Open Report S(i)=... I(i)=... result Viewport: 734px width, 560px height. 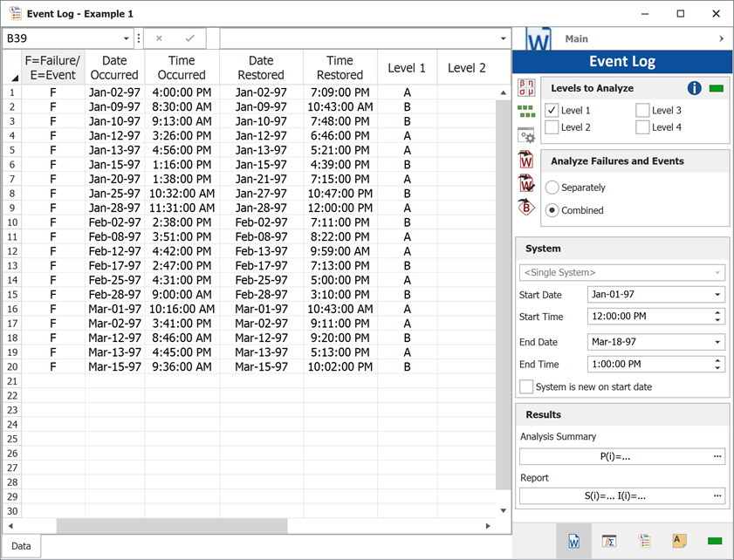pyautogui.click(x=615, y=496)
